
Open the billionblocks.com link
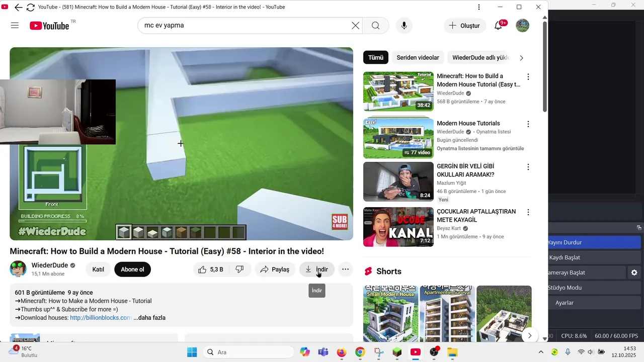coord(101,318)
